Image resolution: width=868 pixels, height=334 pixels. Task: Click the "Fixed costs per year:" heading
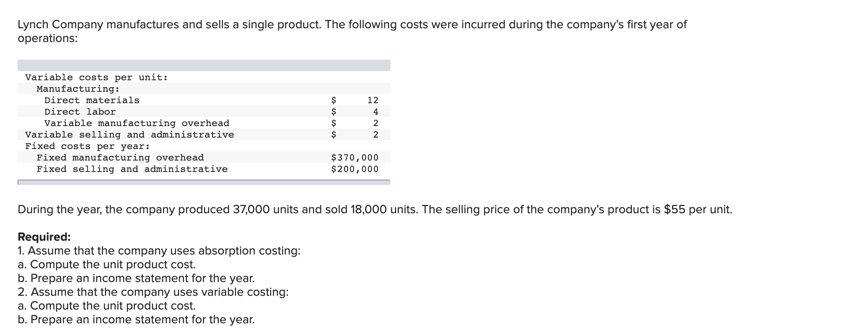coord(88,146)
